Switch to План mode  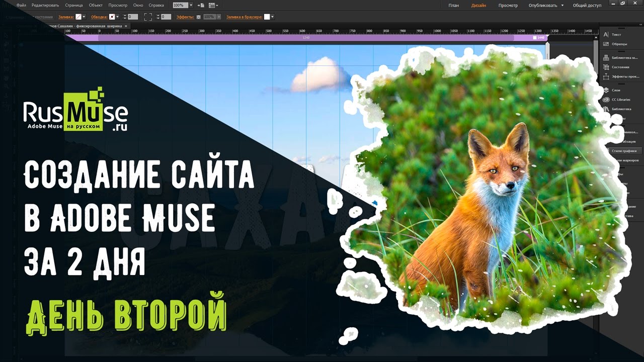coord(453,6)
